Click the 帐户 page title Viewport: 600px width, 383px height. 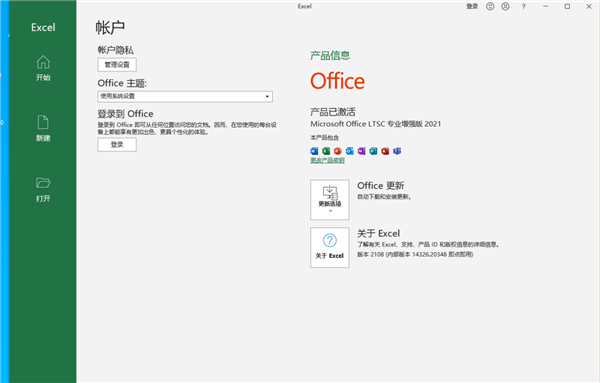[x=110, y=28]
